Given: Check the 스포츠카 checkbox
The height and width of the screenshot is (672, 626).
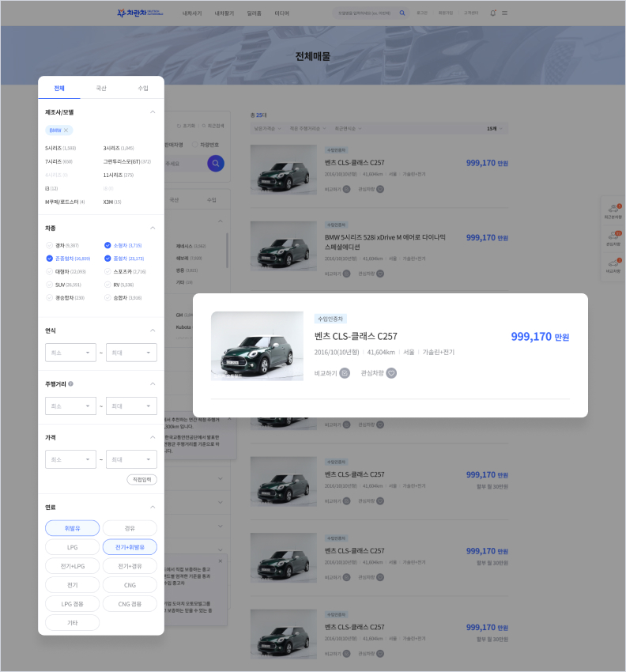Looking at the screenshot, I should click(x=107, y=272).
